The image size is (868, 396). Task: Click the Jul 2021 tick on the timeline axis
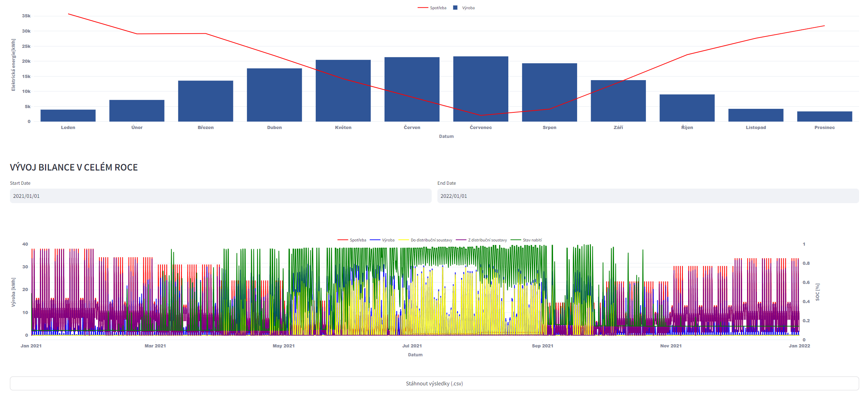[412, 346]
